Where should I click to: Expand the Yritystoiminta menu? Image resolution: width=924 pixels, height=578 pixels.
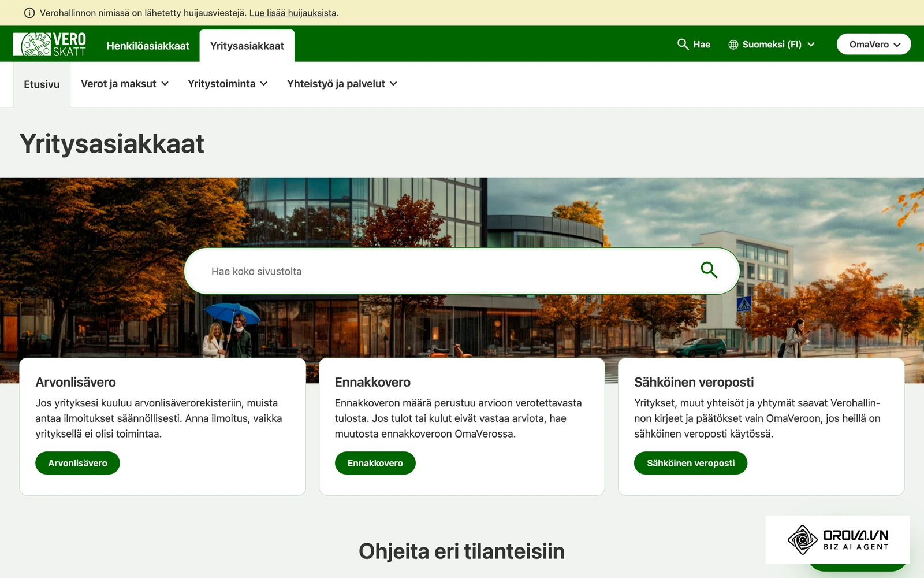pyautogui.click(x=228, y=84)
